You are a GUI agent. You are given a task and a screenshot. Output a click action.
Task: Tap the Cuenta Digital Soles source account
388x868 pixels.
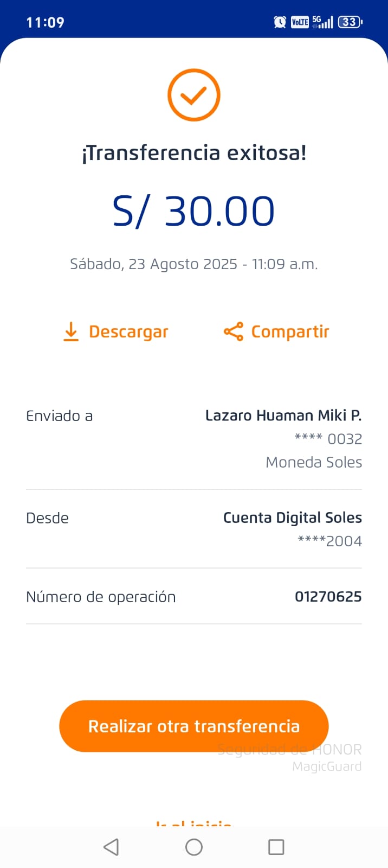(x=292, y=518)
